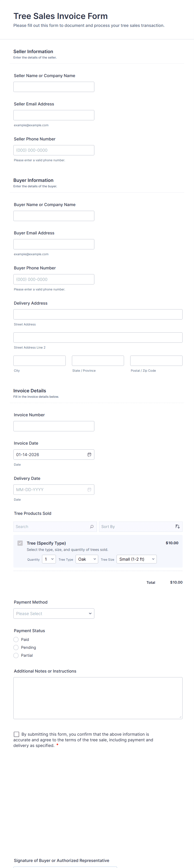Open the Invoice Date calendar picker icon
The height and width of the screenshot is (868, 194).
(89, 455)
